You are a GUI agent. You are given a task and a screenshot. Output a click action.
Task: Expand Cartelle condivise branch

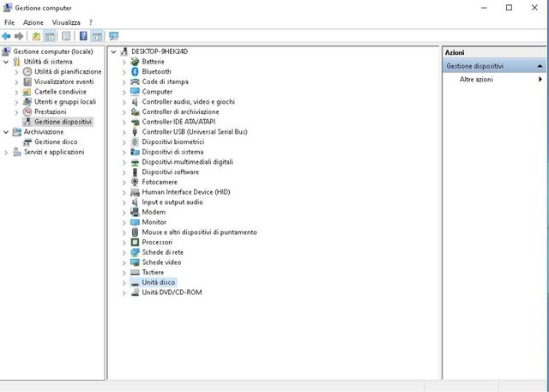point(16,92)
